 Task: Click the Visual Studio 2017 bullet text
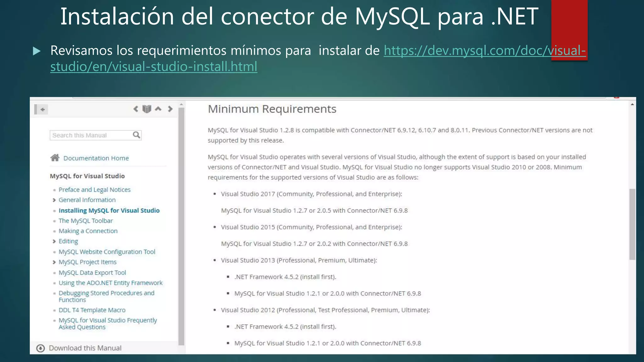(x=311, y=194)
